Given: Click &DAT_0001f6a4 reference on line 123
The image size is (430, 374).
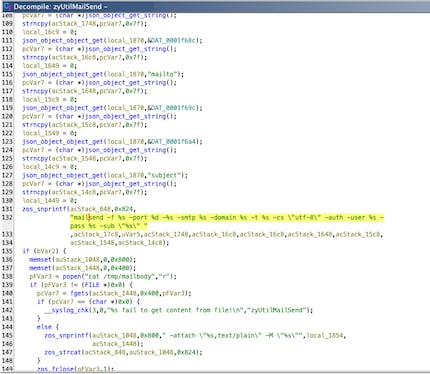Looking at the screenshot, I should 173,141.
